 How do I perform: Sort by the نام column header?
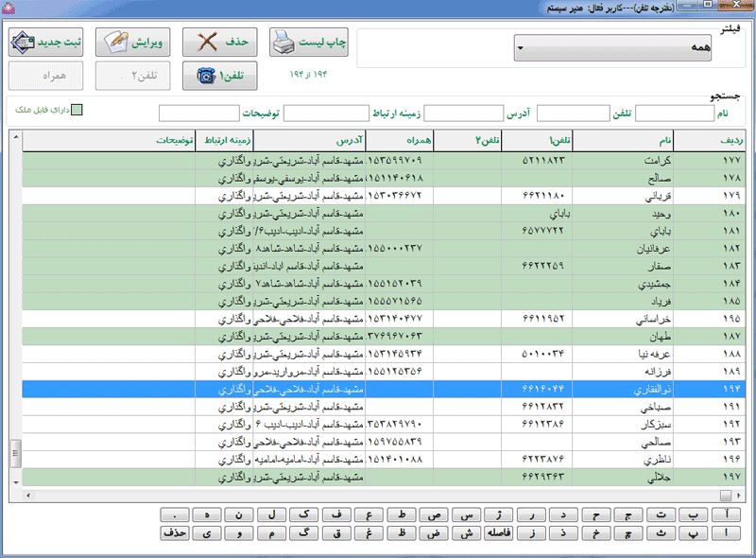click(623, 141)
